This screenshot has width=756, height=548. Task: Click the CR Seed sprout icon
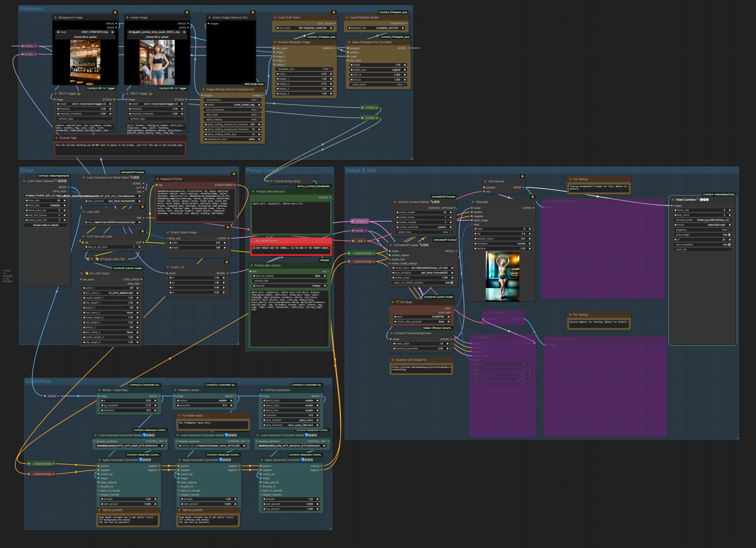click(397, 302)
